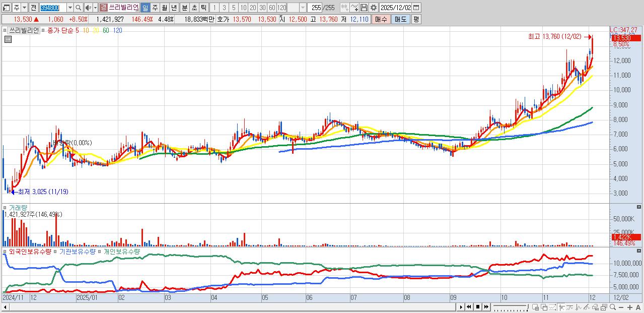Click the 경 badge before stock name
The width and height of the screenshot is (644, 313).
103,8
